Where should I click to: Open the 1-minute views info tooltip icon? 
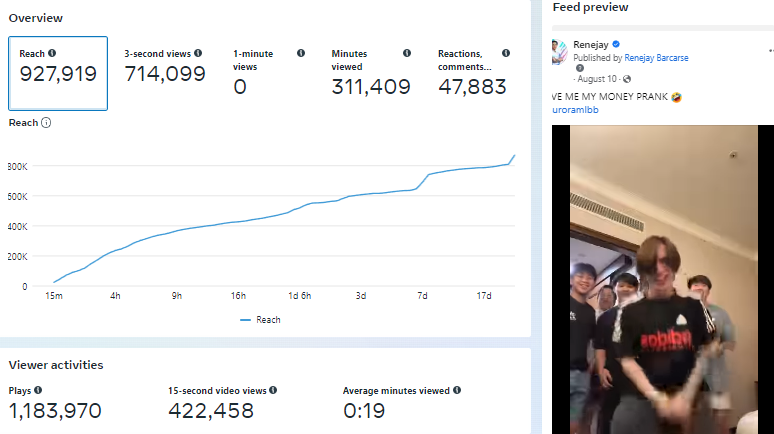click(x=301, y=53)
